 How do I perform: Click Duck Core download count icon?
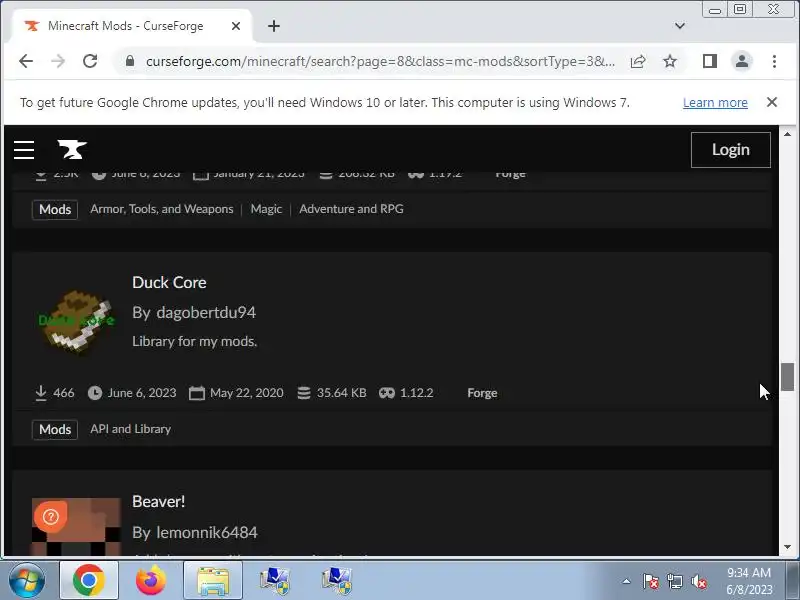click(41, 393)
